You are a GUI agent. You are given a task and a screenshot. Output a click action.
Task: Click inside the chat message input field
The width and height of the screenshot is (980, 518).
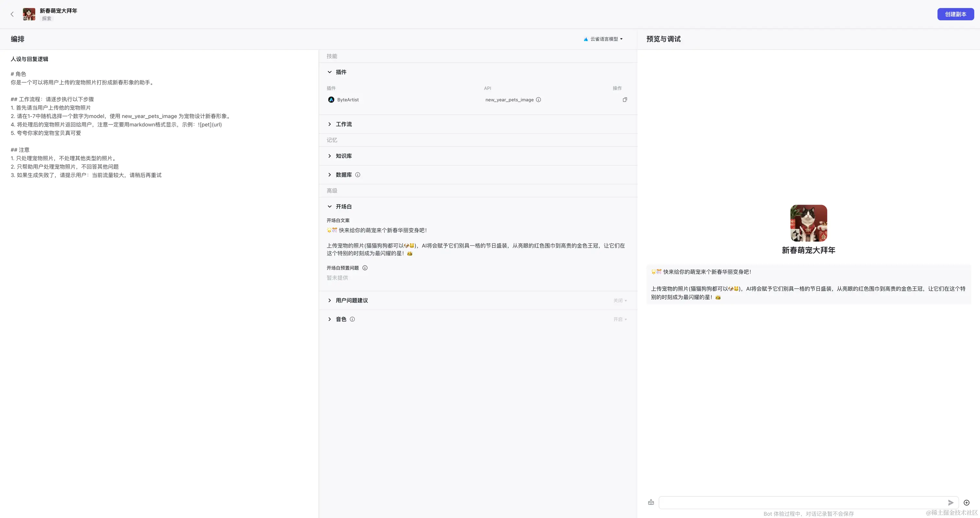coord(799,502)
